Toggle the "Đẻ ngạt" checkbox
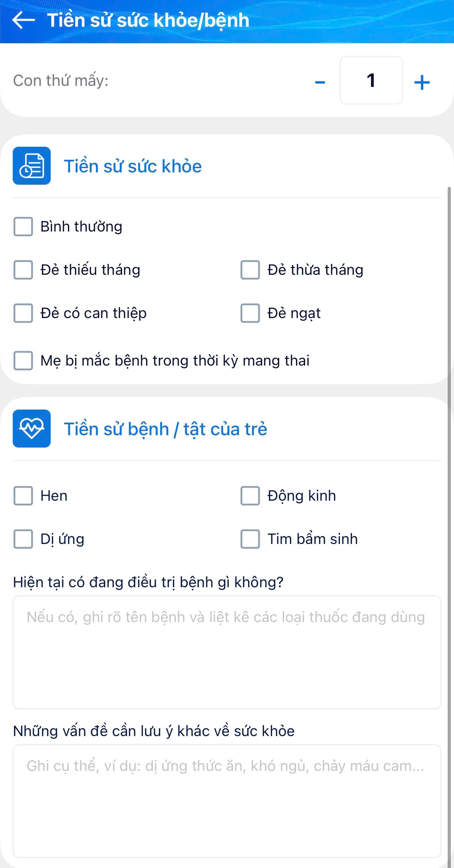454x868 pixels. pos(250,313)
